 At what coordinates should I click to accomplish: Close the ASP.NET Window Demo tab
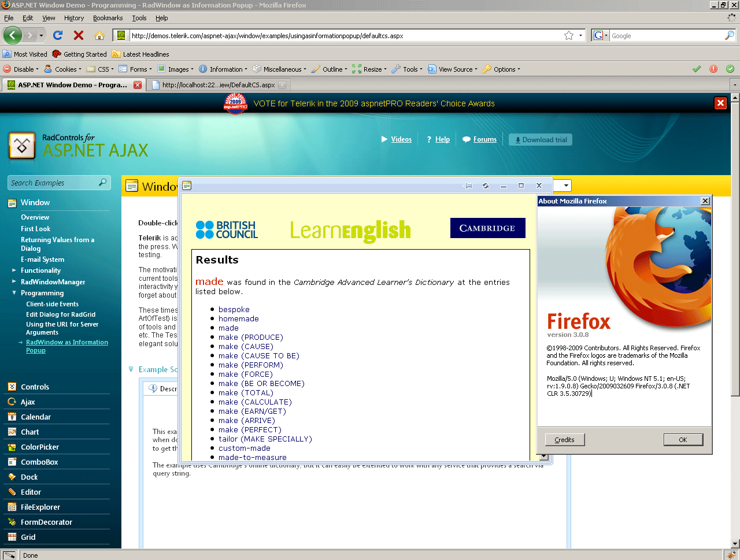[138, 85]
